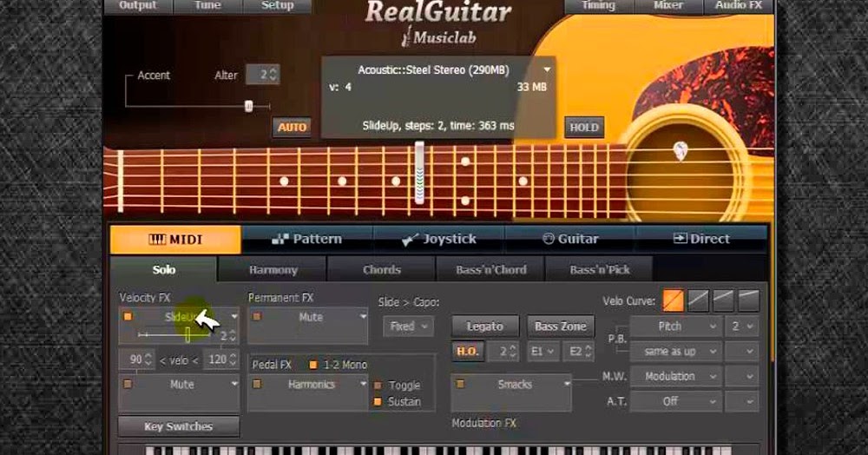Select the second Velo Curve icon

point(698,300)
